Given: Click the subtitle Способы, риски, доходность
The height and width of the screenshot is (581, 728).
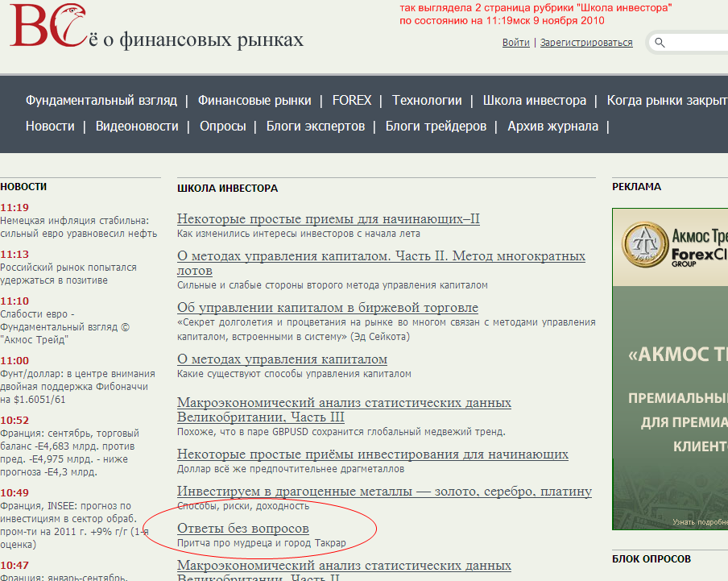Looking at the screenshot, I should tap(243, 506).
